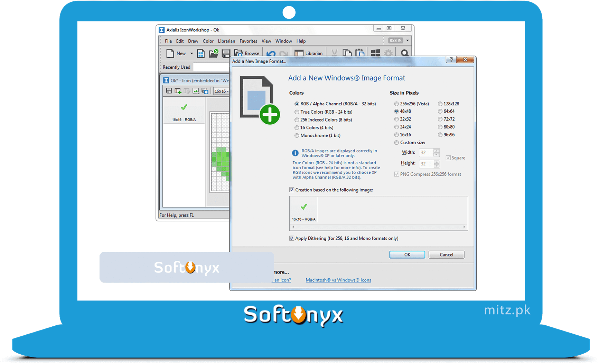Select RGB / Alpha Channel 32 bits option
The image size is (599, 364).
pos(335,104)
